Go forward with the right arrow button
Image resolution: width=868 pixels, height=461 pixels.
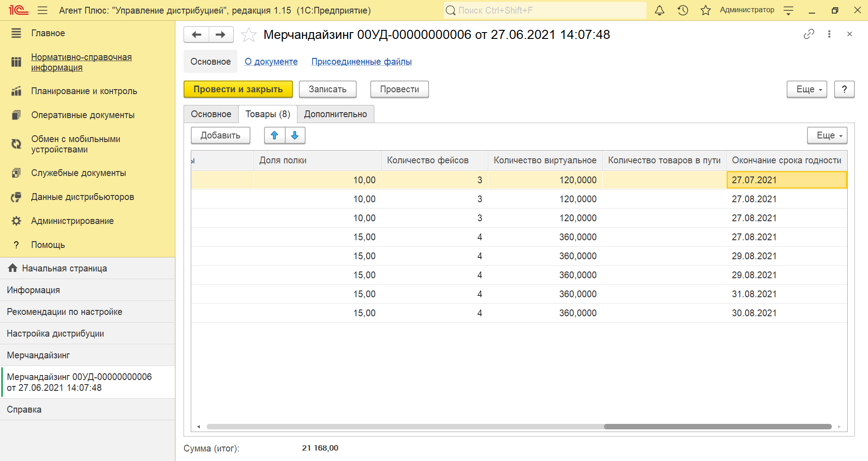[x=221, y=34]
